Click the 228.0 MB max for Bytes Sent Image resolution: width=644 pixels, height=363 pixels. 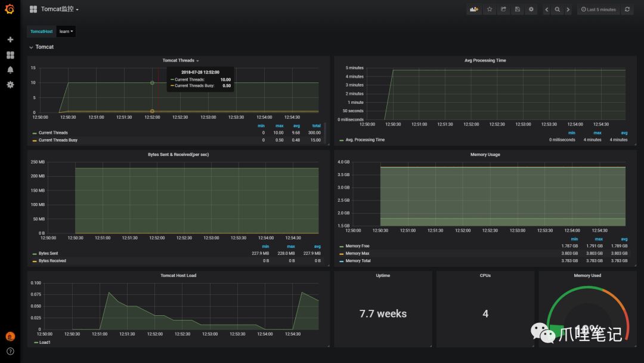(286, 253)
